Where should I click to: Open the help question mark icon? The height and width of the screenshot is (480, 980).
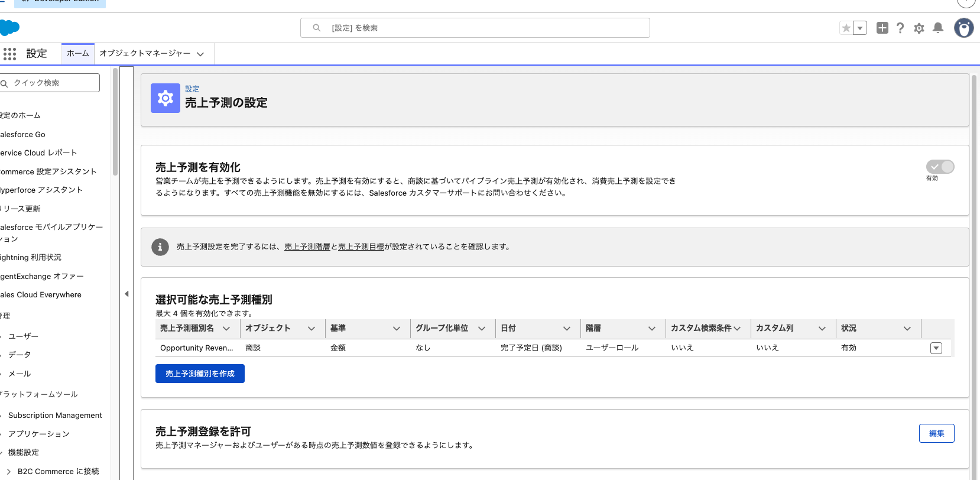(900, 28)
